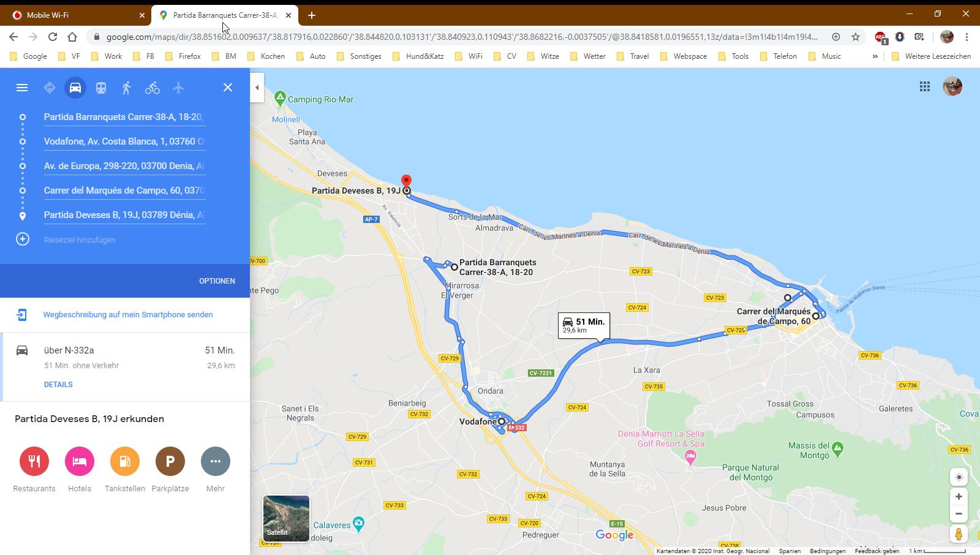Select the best travel mode option
Image resolution: width=980 pixels, height=555 pixels.
click(50, 88)
